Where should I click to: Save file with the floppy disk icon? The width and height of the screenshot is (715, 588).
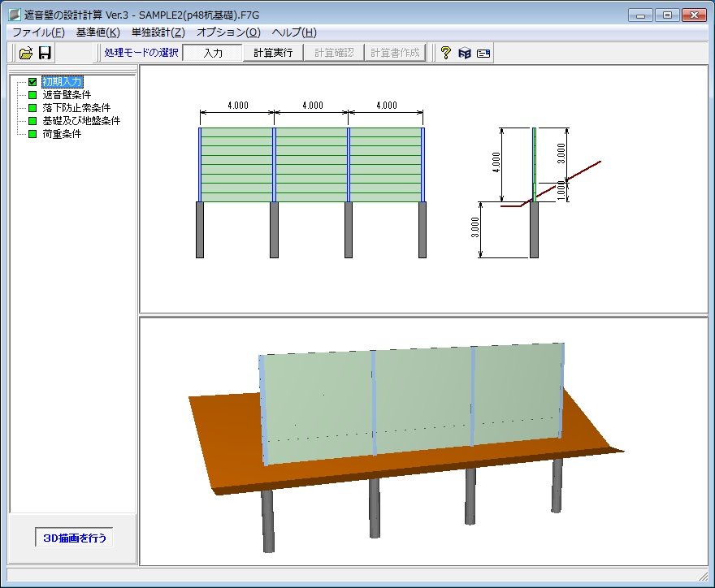[45, 53]
